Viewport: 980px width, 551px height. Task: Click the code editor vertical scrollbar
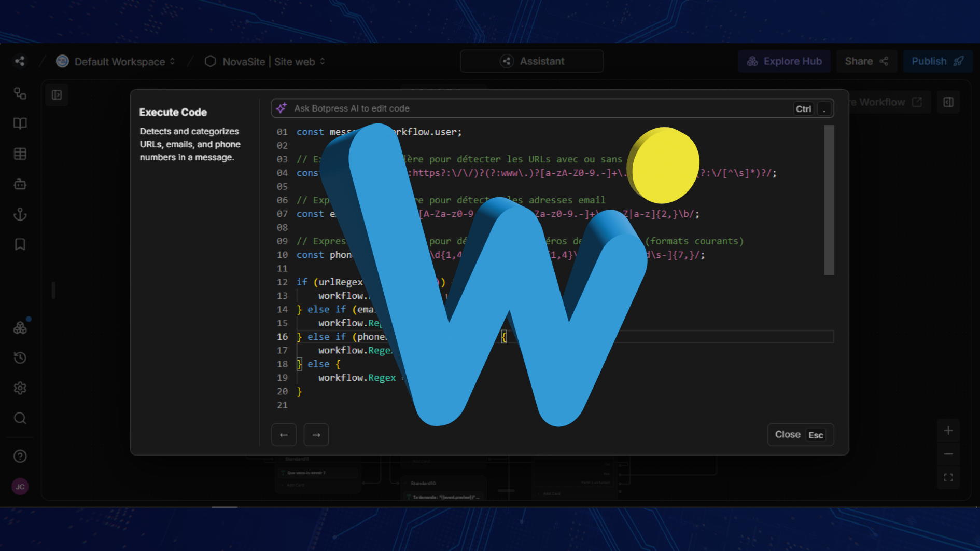click(x=829, y=200)
